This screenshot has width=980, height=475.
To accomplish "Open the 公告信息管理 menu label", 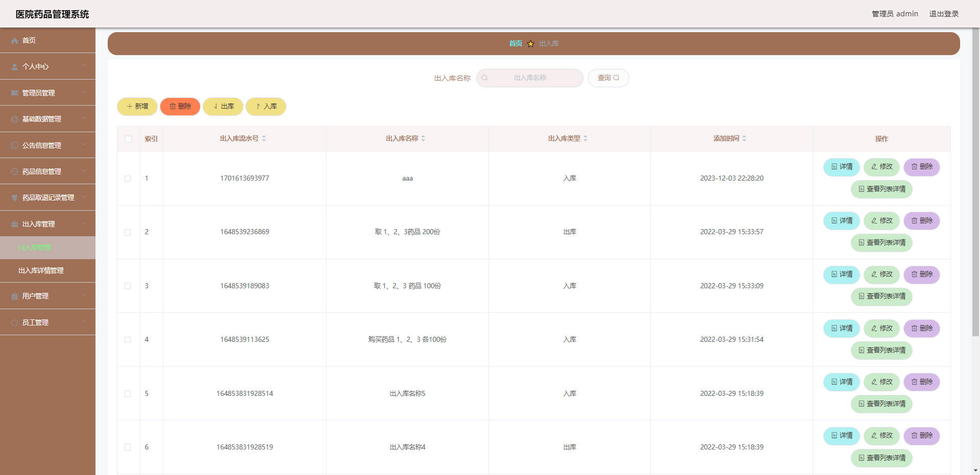I will [x=42, y=145].
